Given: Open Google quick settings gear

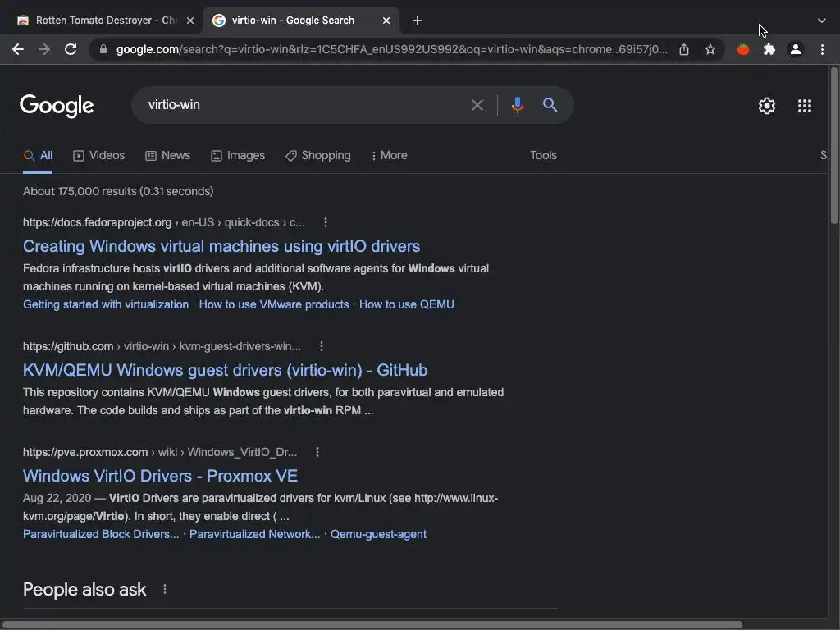Looking at the screenshot, I should (767, 106).
